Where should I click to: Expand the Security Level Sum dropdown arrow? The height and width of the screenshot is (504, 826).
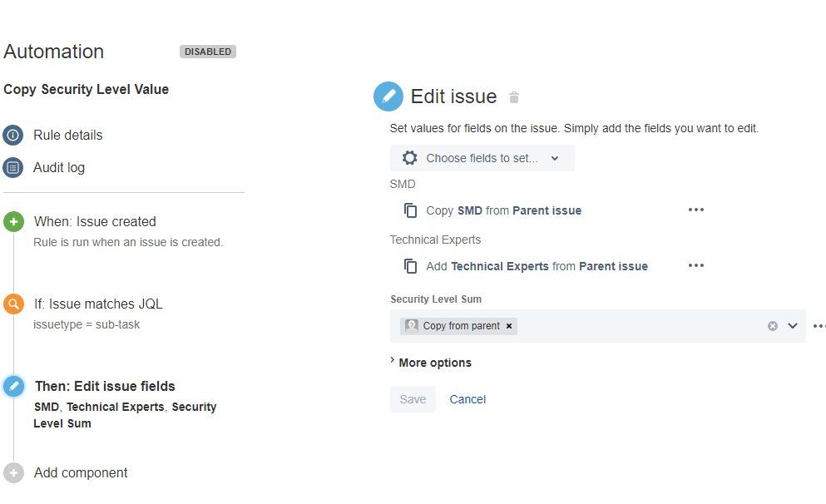coord(793,326)
